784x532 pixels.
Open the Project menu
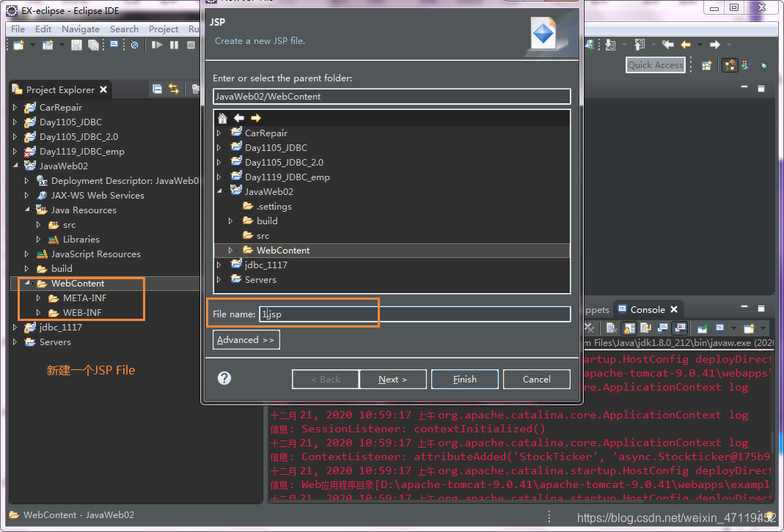coord(164,29)
